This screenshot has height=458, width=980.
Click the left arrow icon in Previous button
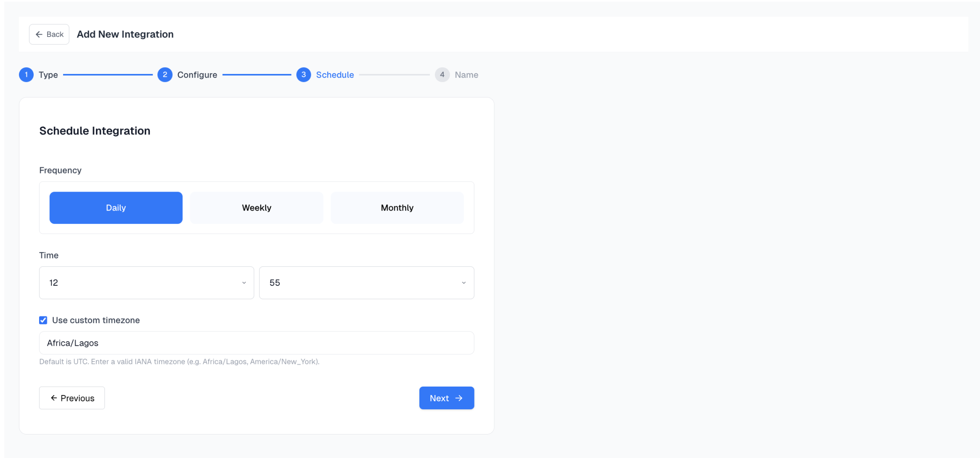coord(53,398)
